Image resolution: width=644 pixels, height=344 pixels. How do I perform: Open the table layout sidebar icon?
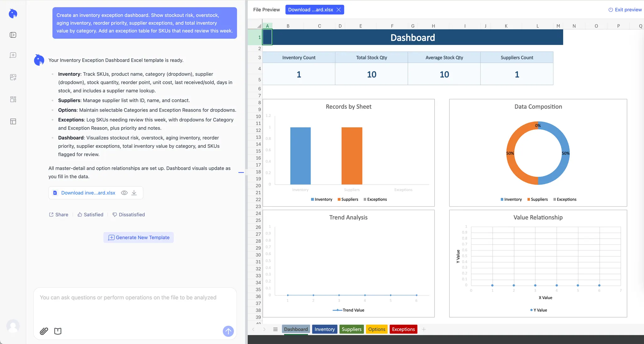13,121
